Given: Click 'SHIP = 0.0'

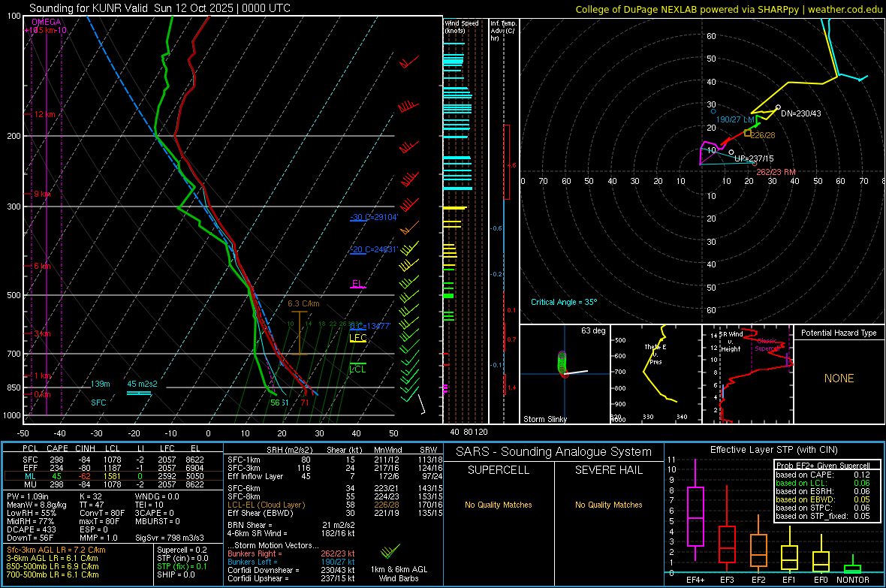Looking at the screenshot, I should click(176, 574).
